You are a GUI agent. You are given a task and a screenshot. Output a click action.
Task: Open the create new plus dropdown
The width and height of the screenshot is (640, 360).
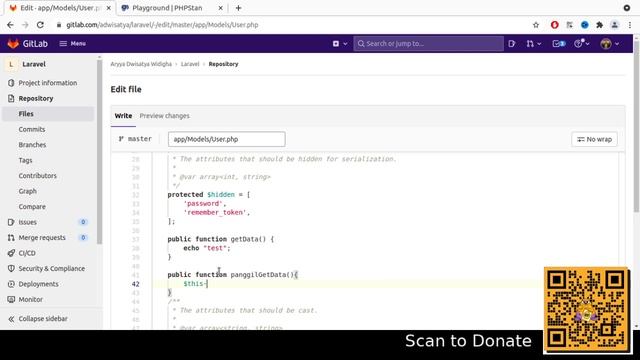coord(340,43)
